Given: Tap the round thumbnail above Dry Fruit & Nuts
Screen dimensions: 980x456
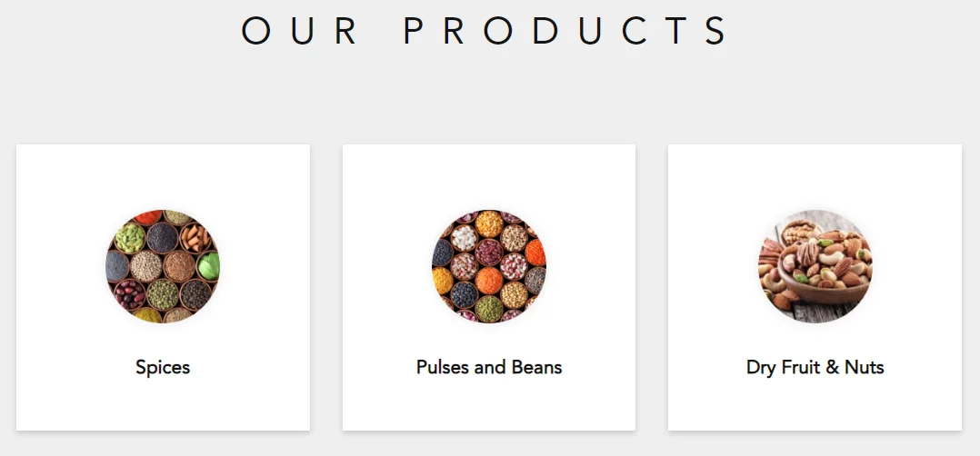Looking at the screenshot, I should coord(815,266).
